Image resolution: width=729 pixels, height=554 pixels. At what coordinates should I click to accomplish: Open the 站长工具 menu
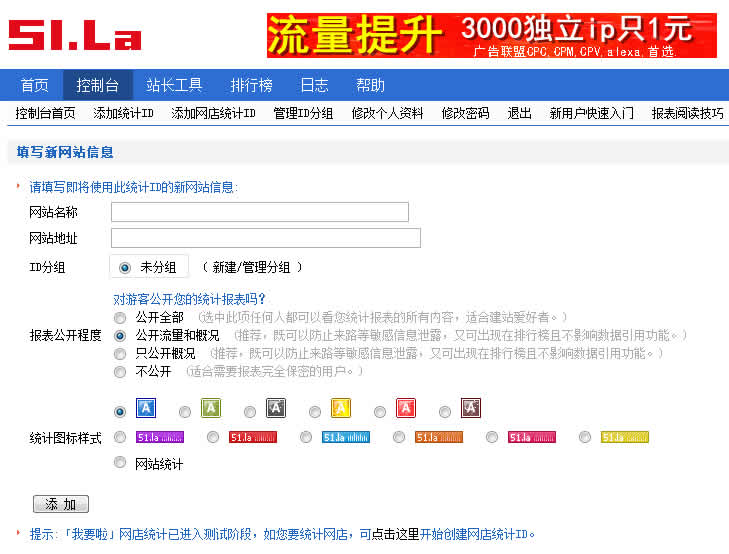coord(174,85)
